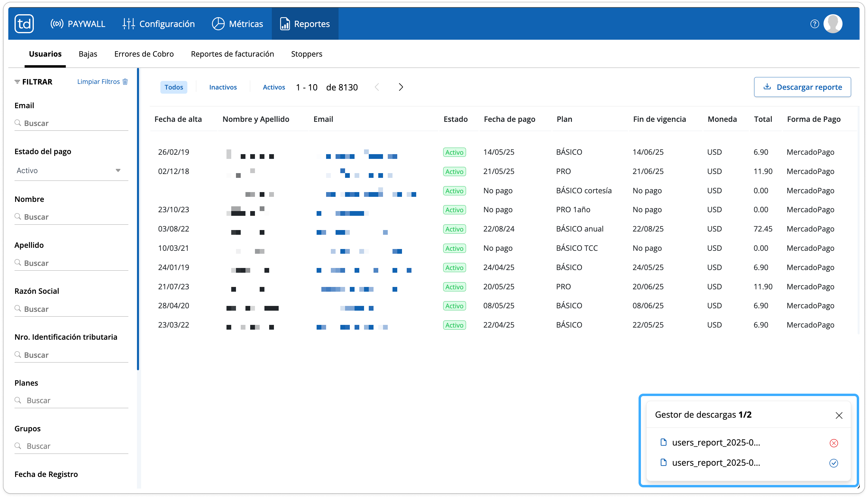The image size is (868, 498).
Task: Open the help question mark icon
Action: (x=814, y=24)
